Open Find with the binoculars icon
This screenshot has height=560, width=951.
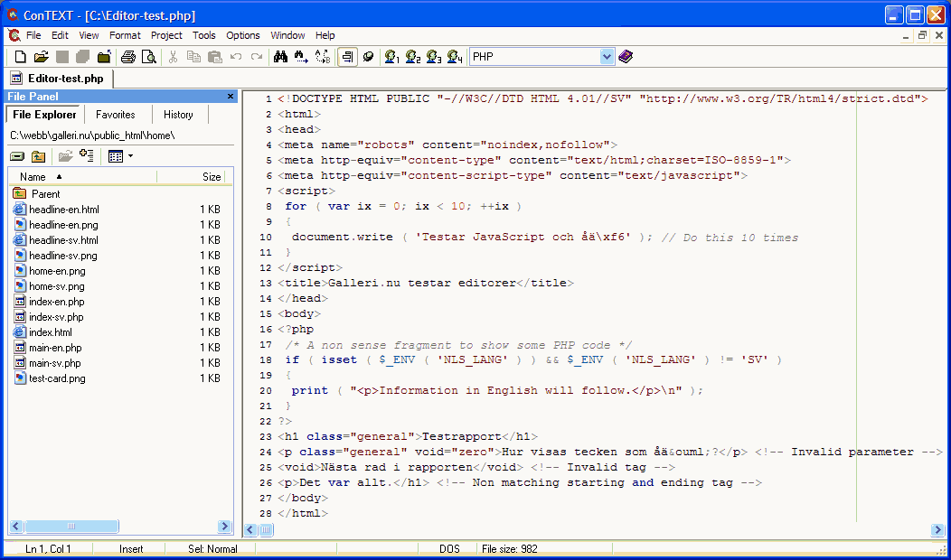tap(280, 57)
